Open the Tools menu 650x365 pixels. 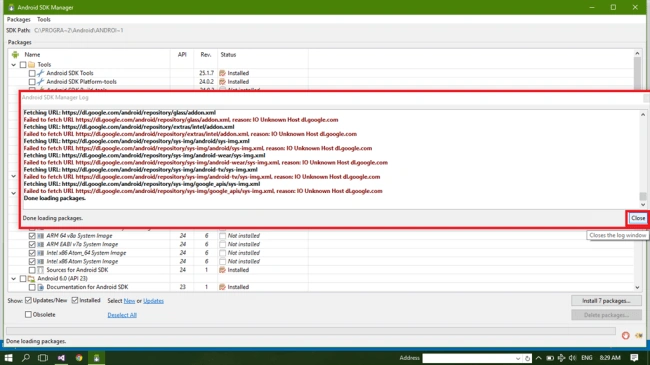(x=44, y=19)
